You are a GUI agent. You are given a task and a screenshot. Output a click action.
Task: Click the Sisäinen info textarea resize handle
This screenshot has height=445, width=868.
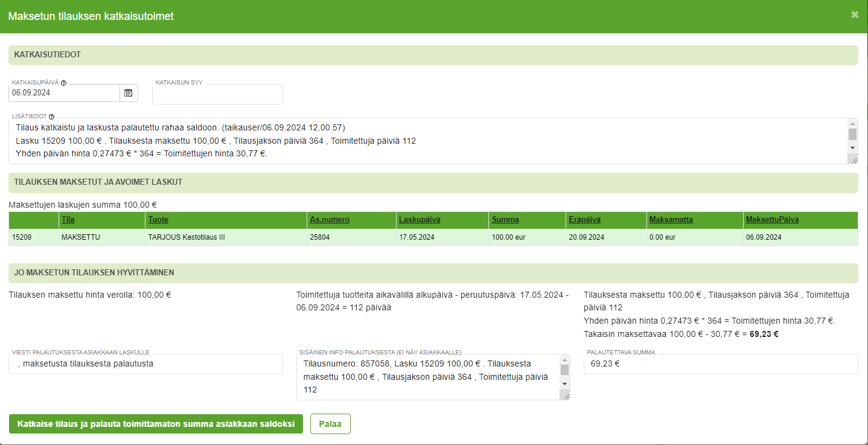565,395
